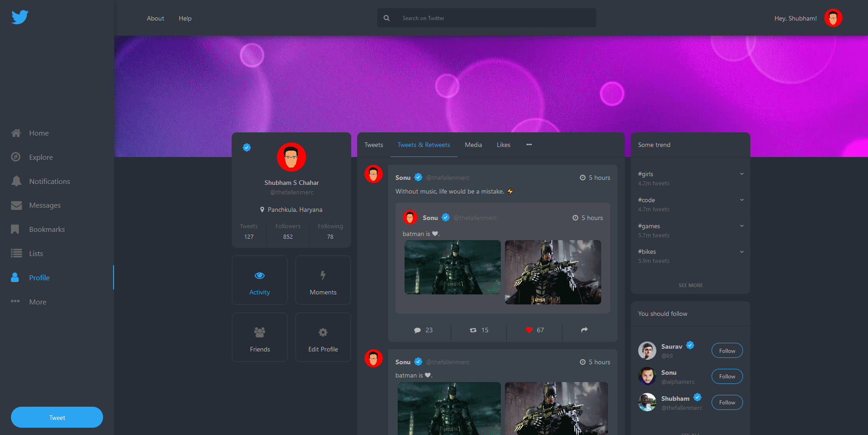Open the user avatar in the top right
The width and height of the screenshot is (868, 435).
tap(833, 18)
